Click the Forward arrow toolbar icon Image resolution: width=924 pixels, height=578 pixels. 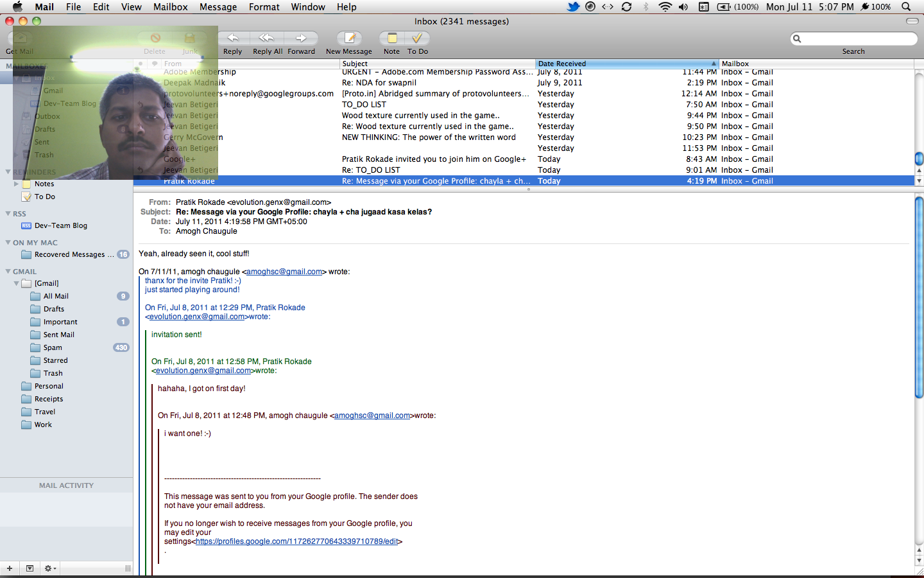301,39
